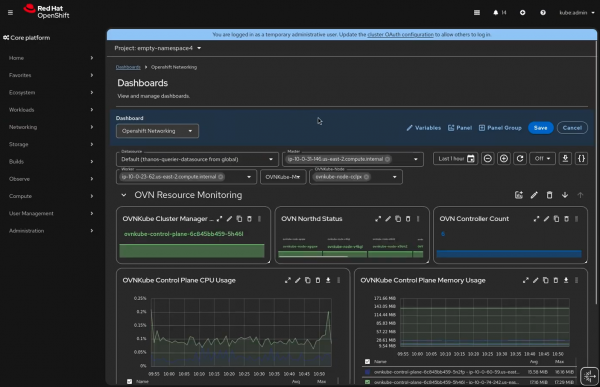The image size is (600, 387).
Task: Open the Openshift Networking dashboard dropdown
Action: coord(157,131)
